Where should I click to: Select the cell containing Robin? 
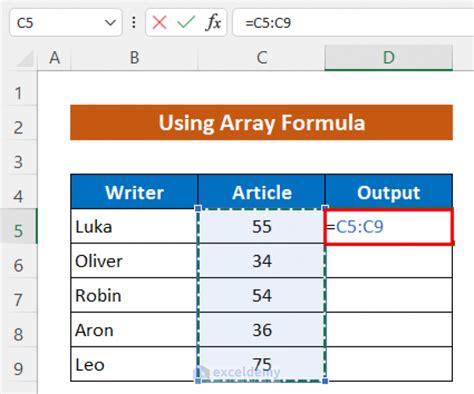point(134,296)
